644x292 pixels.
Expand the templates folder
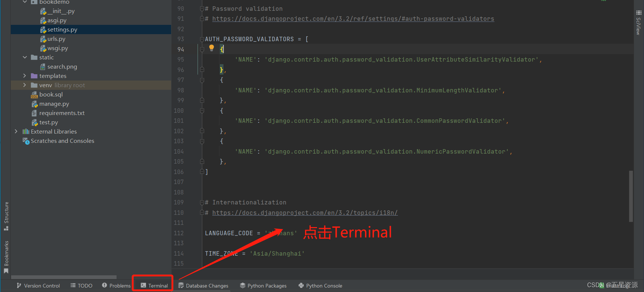click(x=25, y=76)
